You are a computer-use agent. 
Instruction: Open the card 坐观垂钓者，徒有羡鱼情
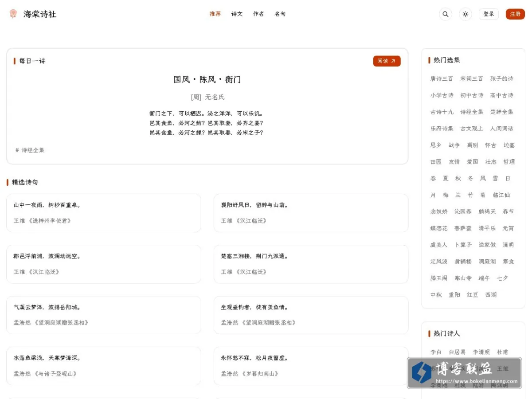[x=311, y=315]
